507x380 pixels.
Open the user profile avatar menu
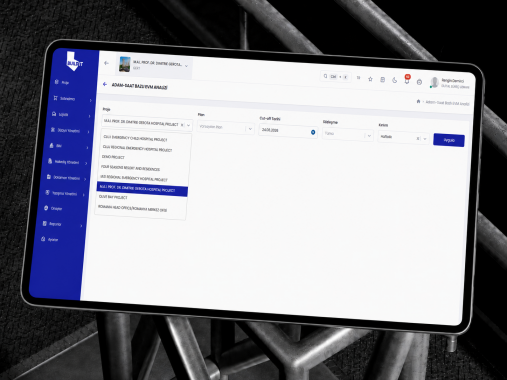434,82
